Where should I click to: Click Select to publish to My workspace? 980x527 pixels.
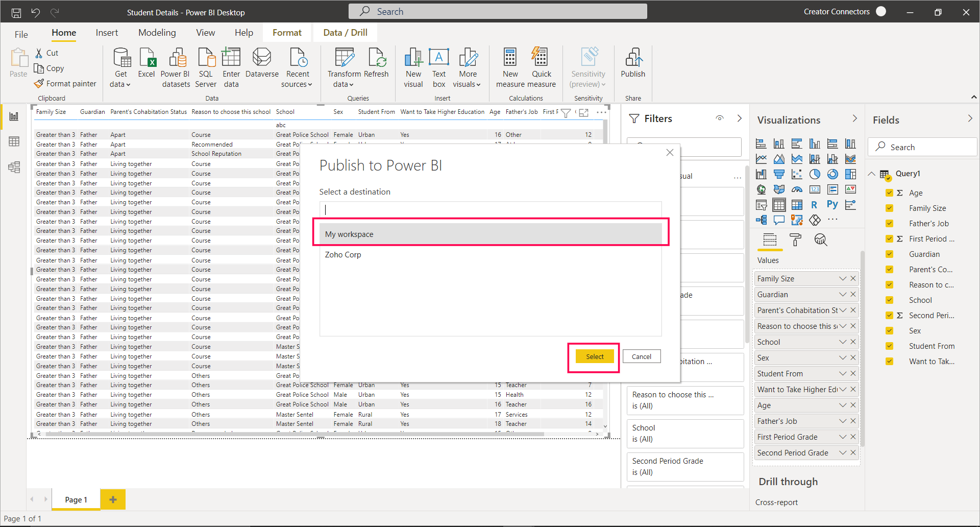pyautogui.click(x=594, y=356)
